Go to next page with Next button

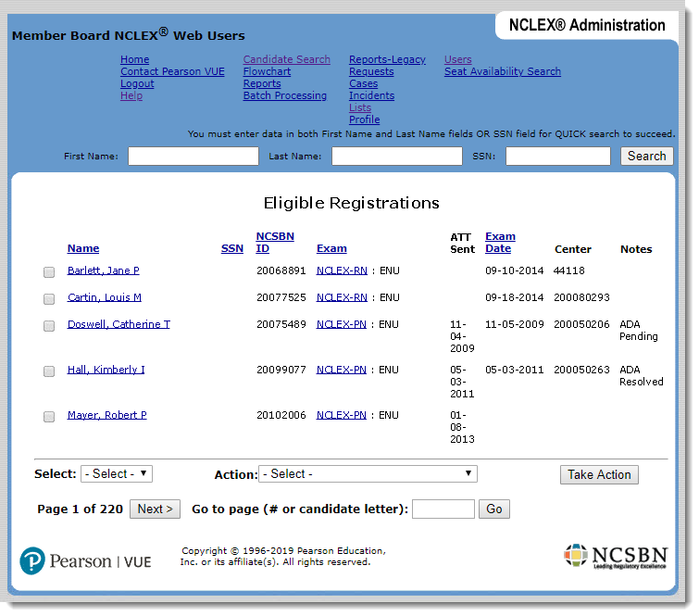(155, 509)
